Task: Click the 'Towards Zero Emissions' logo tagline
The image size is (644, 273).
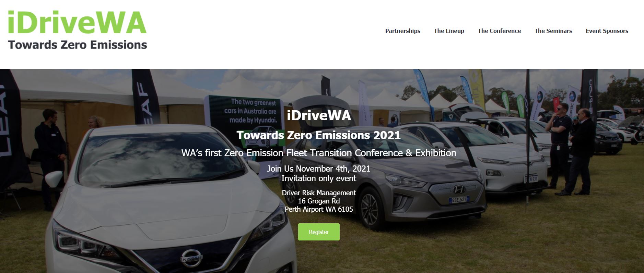Action: (78, 45)
